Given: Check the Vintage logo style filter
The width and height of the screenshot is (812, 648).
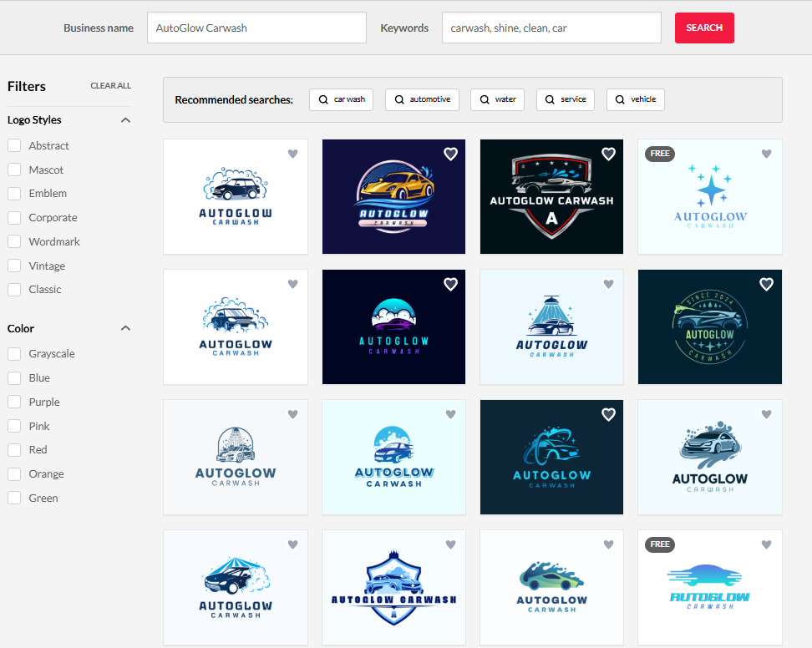Looking at the screenshot, I should pos(14,266).
